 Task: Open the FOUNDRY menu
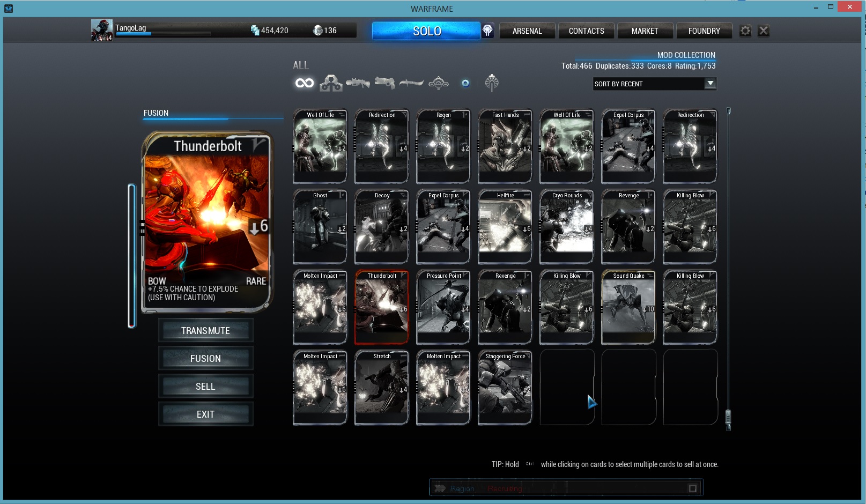[x=704, y=31]
